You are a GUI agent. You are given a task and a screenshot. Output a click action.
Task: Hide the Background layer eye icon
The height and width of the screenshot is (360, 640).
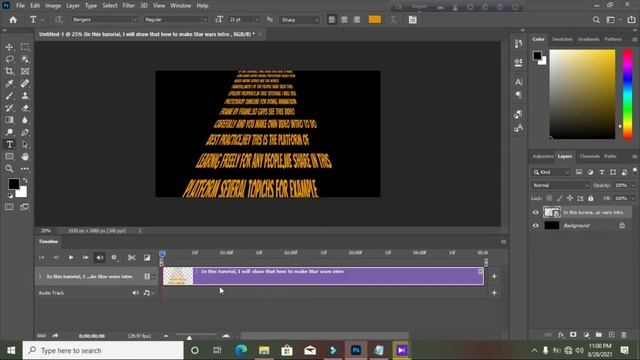[x=536, y=225]
